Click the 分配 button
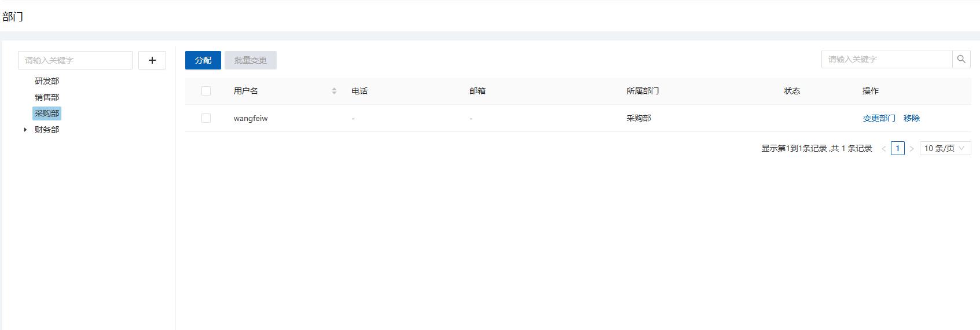The image size is (980, 330). tap(203, 60)
